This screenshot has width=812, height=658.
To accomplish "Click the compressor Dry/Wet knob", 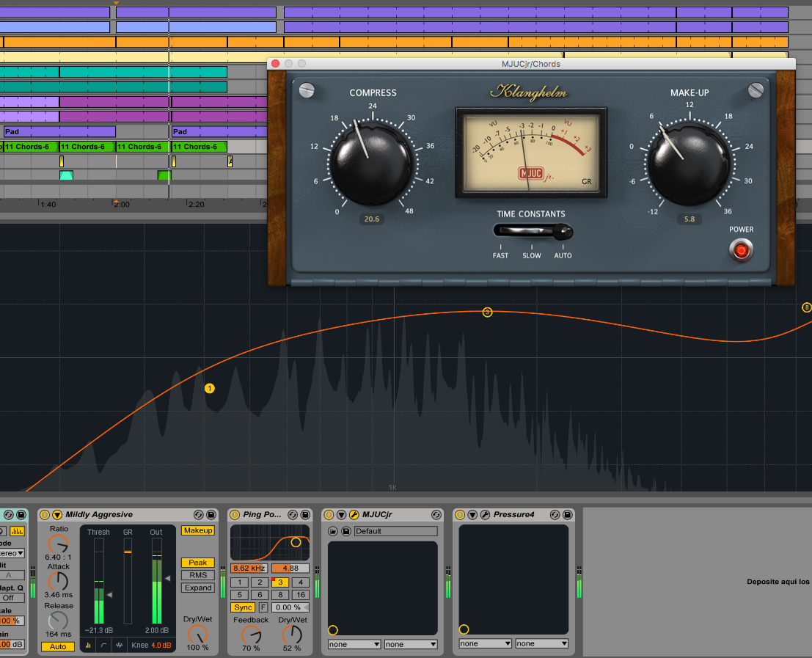I will [x=197, y=634].
